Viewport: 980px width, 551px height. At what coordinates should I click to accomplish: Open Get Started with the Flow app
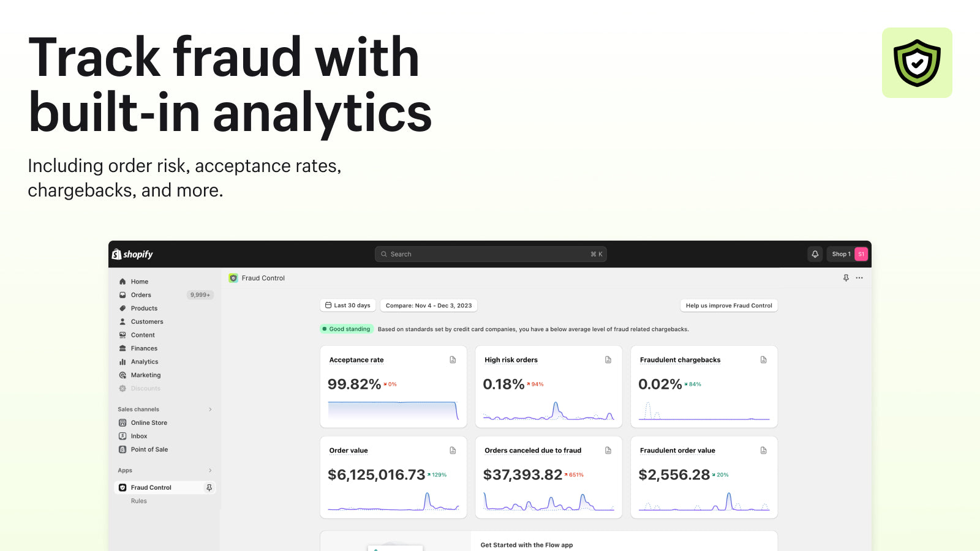(527, 544)
